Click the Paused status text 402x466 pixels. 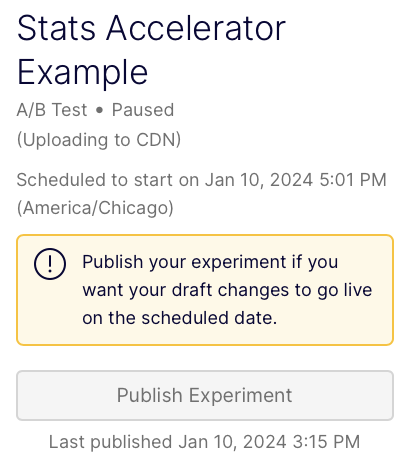[x=143, y=110]
